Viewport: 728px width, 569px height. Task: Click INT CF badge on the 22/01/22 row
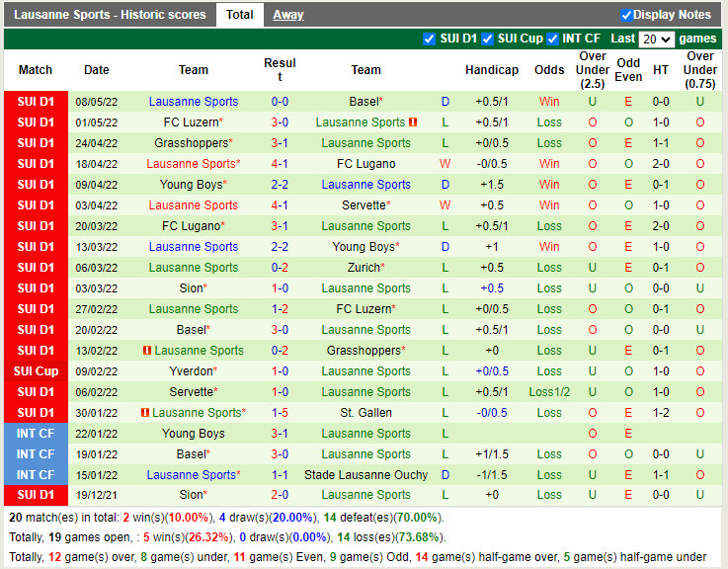tap(36, 434)
